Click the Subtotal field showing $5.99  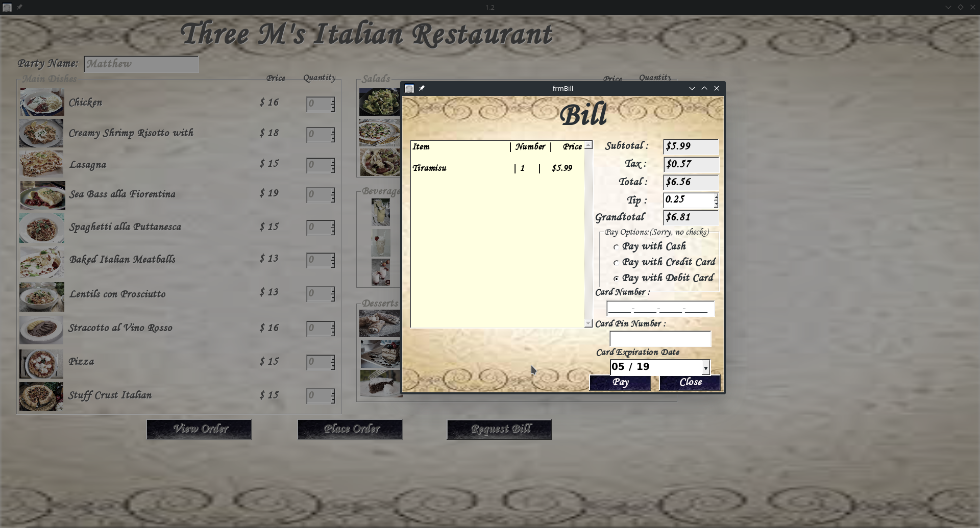(x=691, y=146)
